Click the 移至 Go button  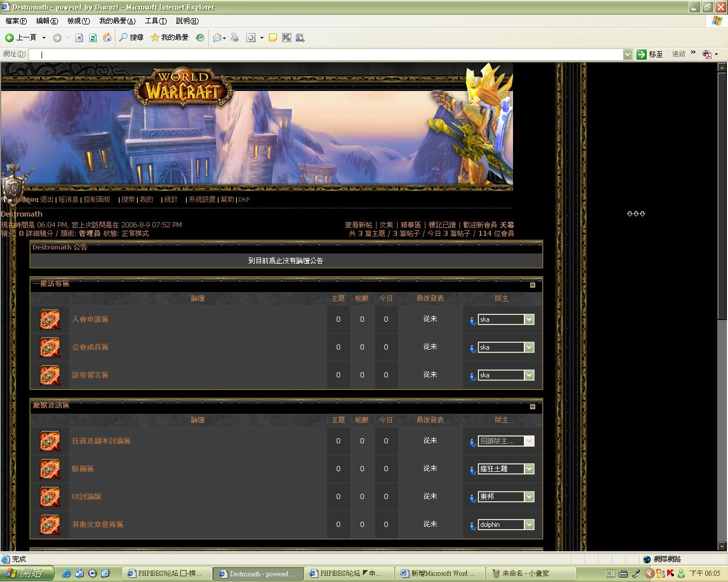tap(650, 54)
